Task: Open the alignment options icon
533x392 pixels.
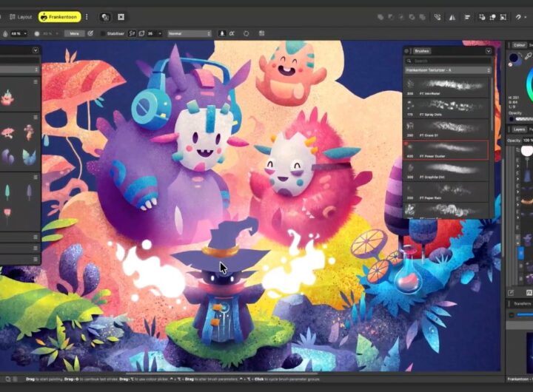Action: pos(467,17)
